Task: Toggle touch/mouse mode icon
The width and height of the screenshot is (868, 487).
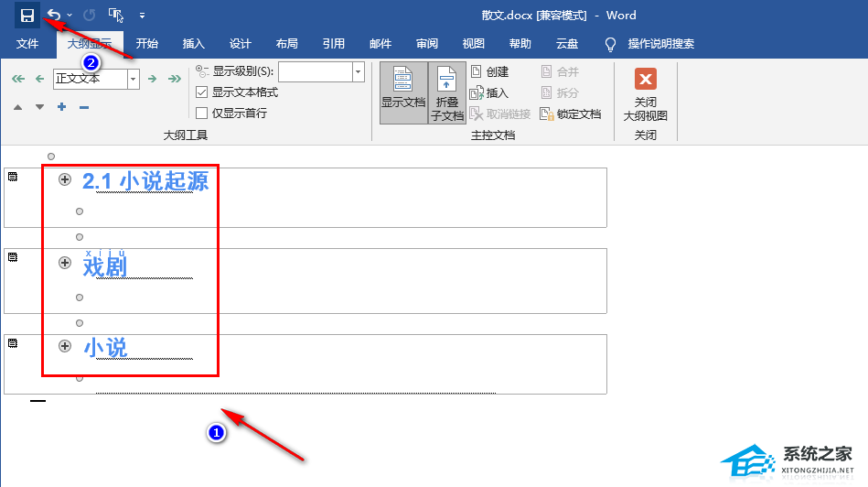Action: [115, 15]
